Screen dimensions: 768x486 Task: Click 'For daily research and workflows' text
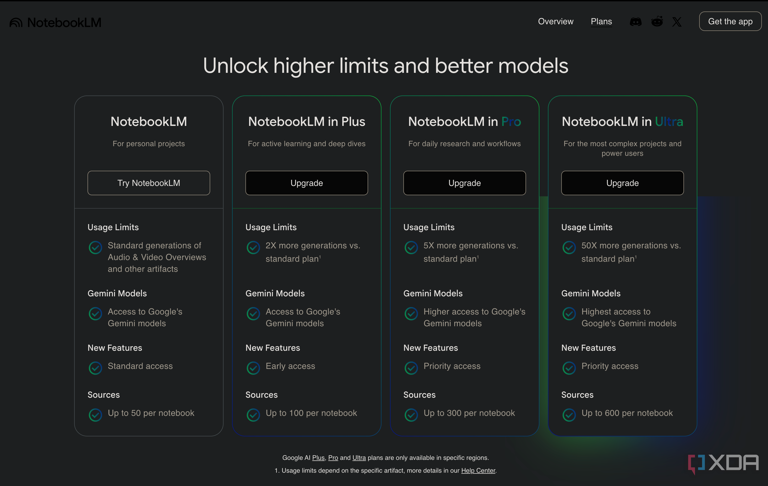point(464,144)
